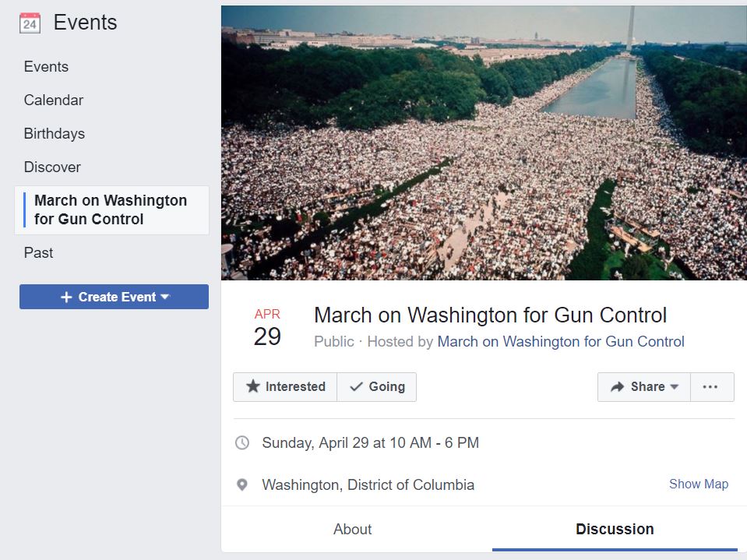Switch to the Discussion tab
747x560 pixels.
[x=615, y=529]
